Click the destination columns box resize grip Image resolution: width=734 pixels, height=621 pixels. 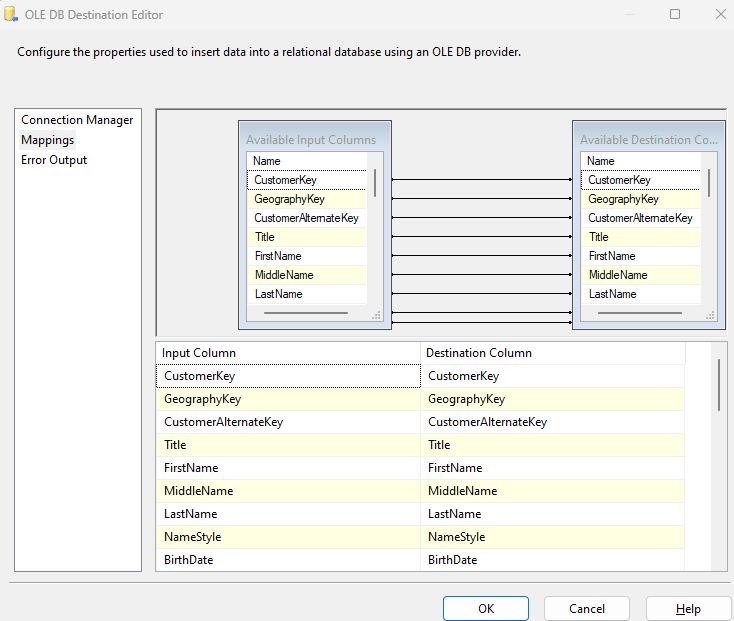[x=711, y=316]
